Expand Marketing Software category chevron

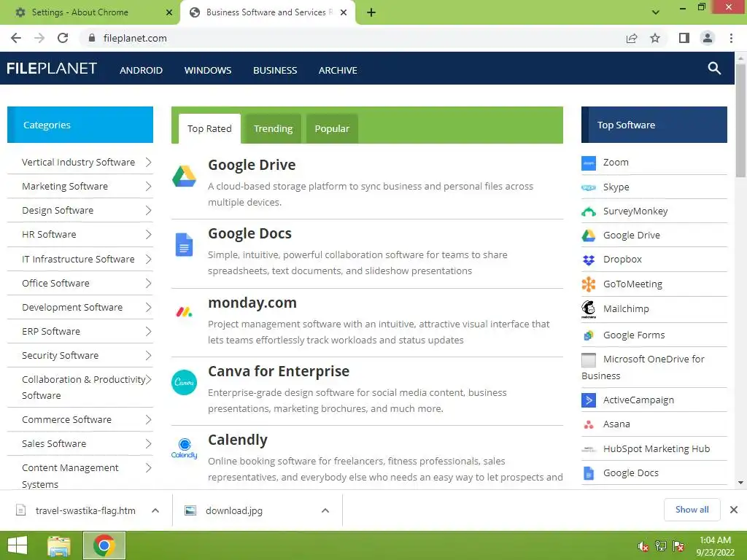pyautogui.click(x=148, y=187)
